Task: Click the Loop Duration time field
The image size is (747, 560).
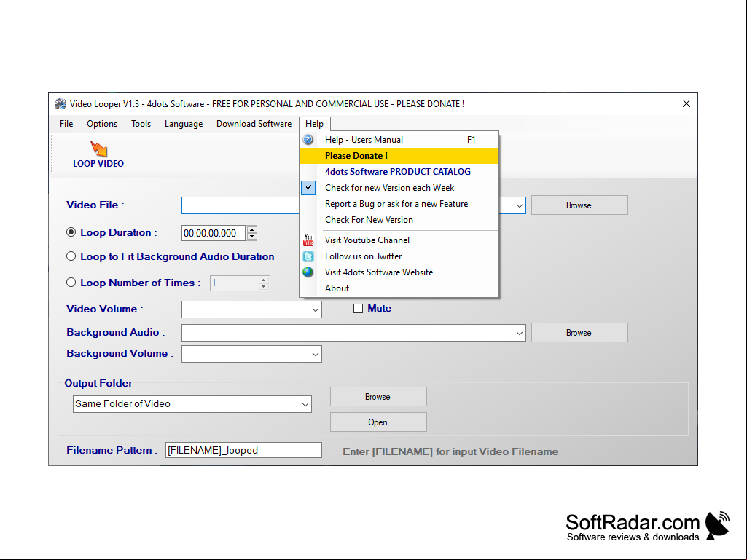Action: pos(214,233)
